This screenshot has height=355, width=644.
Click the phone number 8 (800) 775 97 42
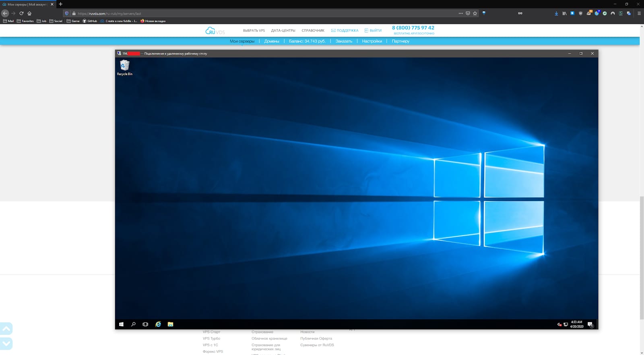[413, 28]
